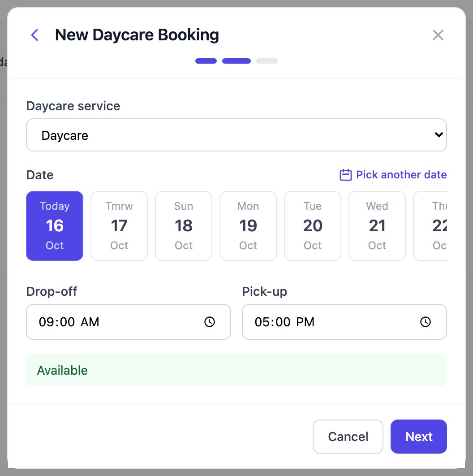Choose Tmrw 17 Oct date card
The image size is (473, 476).
119,226
